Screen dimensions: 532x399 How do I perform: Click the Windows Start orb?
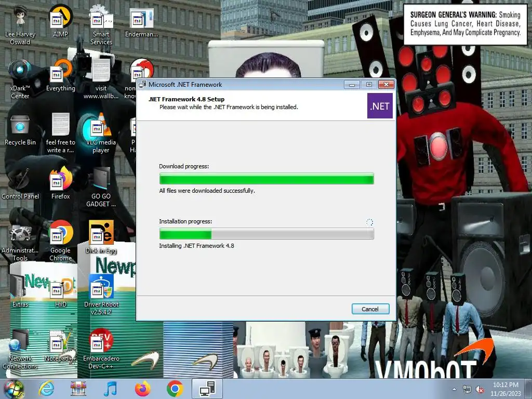tap(14, 389)
